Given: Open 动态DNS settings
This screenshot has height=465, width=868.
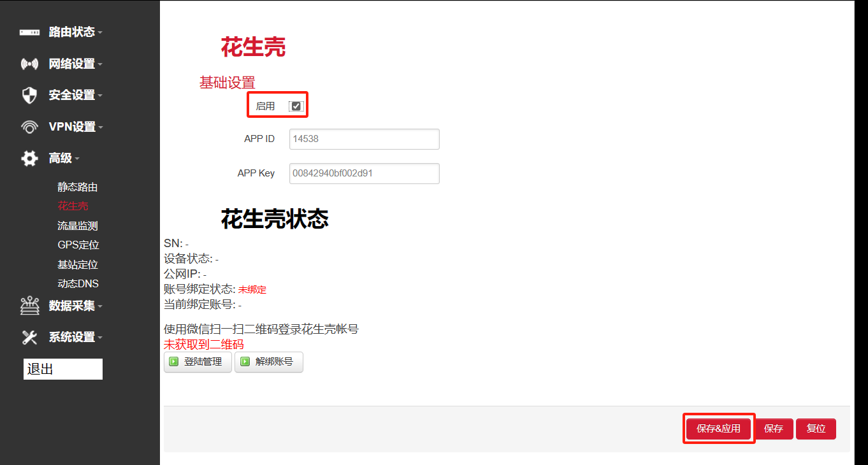Looking at the screenshot, I should 78,283.
